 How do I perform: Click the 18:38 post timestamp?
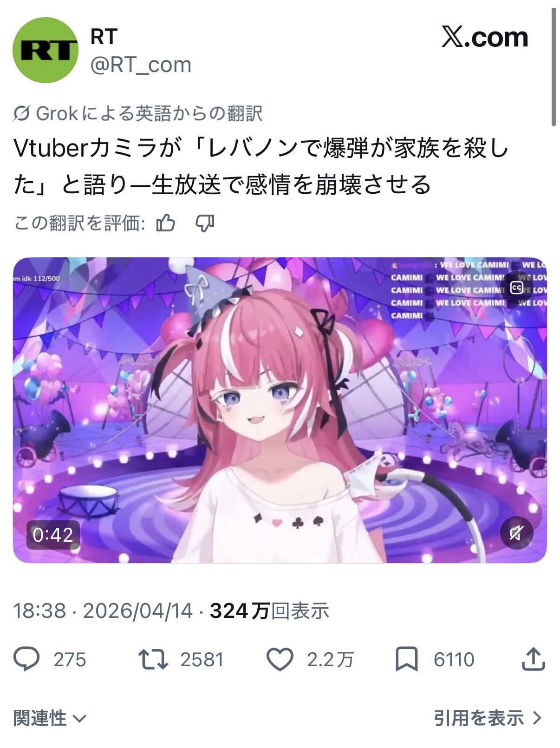pos(39,610)
